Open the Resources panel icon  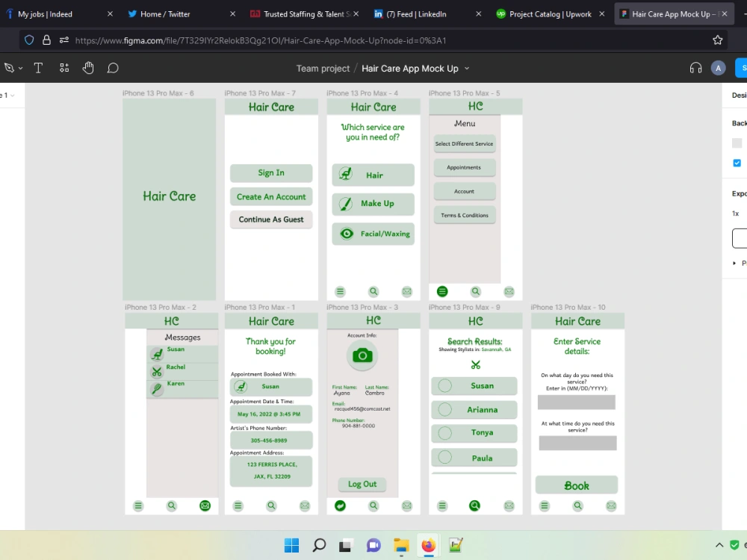64,67
